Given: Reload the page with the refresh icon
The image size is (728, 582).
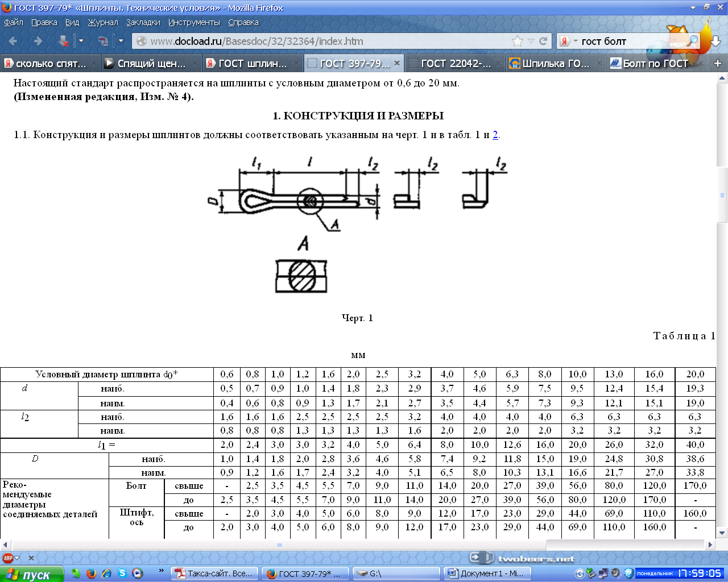Looking at the screenshot, I should [543, 41].
